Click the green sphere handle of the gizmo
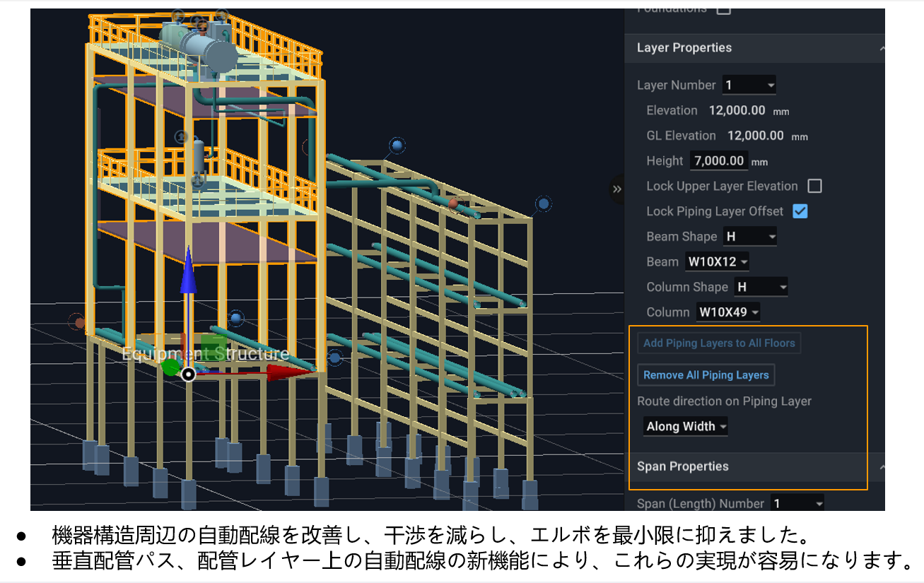The image size is (924, 583). [x=170, y=367]
